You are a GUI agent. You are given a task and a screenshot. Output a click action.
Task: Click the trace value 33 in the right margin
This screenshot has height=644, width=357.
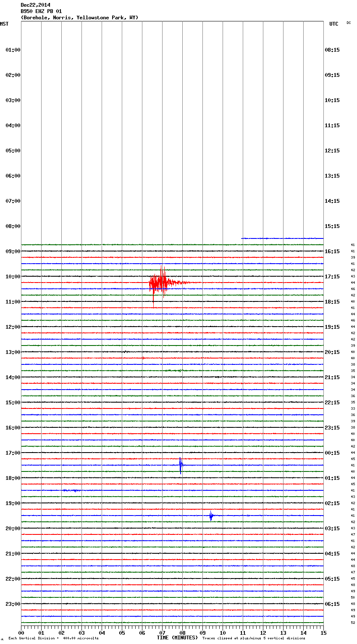click(353, 408)
